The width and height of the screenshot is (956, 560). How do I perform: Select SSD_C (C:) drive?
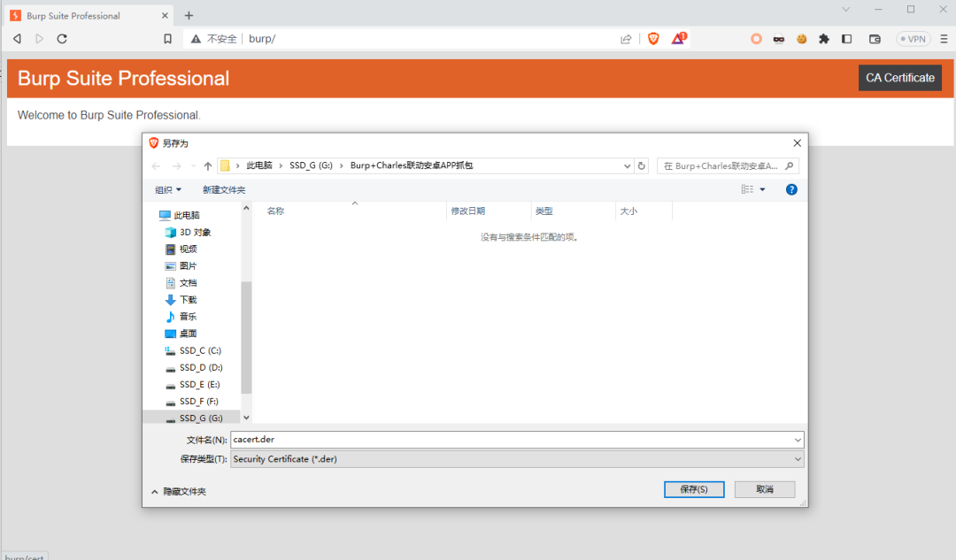point(200,351)
